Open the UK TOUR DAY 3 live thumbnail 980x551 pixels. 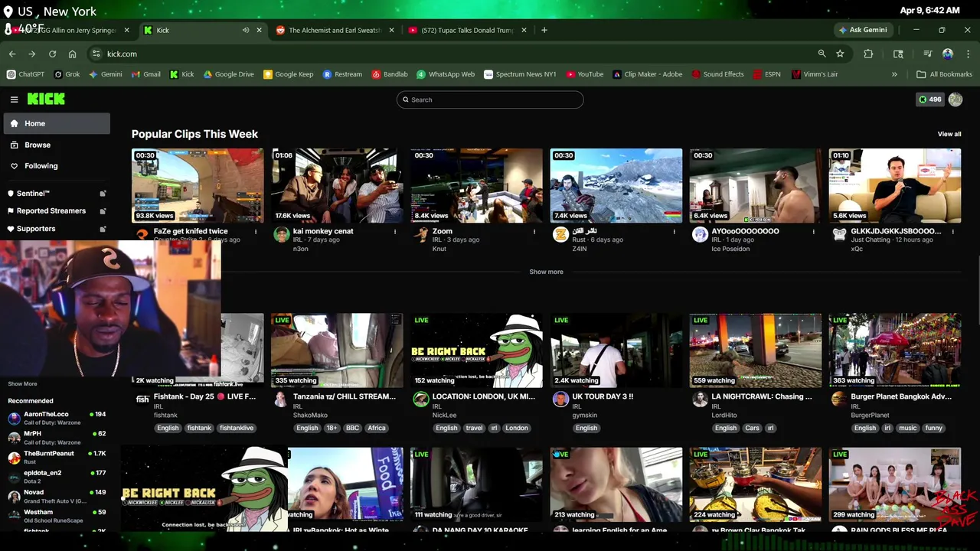[616, 350]
